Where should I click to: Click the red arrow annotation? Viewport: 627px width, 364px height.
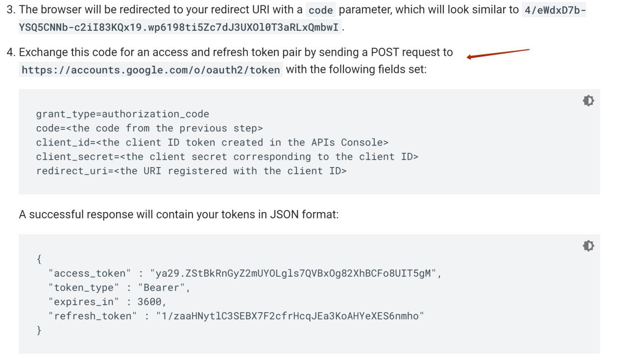point(498,53)
